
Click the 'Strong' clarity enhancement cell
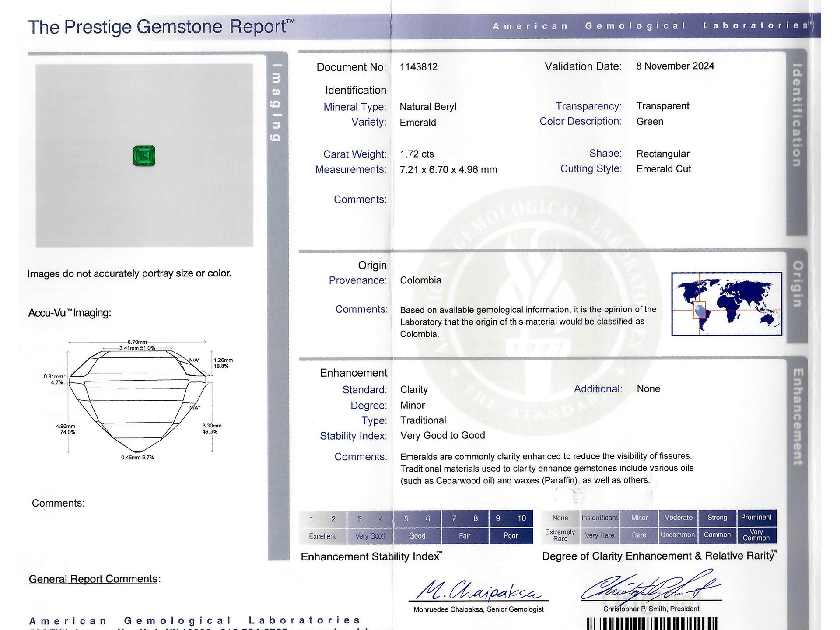717,518
